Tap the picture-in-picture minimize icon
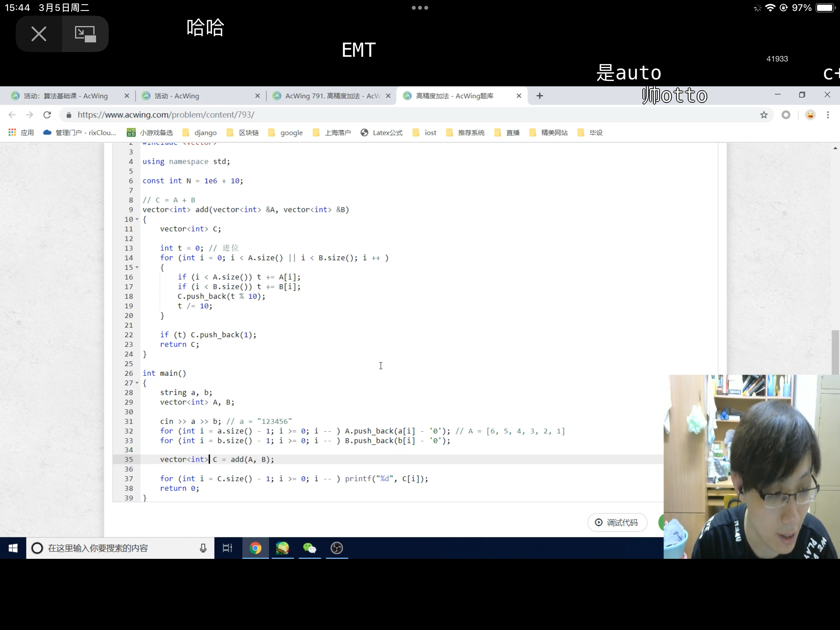840x630 pixels. click(x=85, y=34)
